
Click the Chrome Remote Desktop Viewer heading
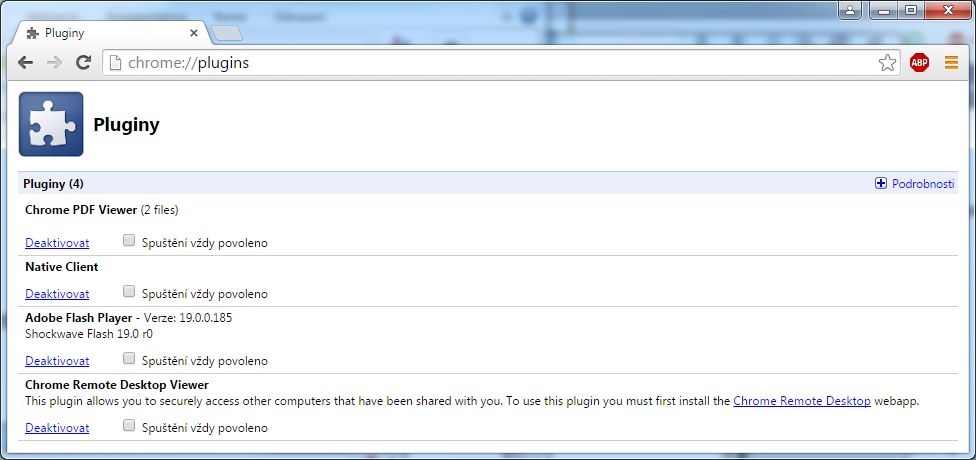pos(117,385)
